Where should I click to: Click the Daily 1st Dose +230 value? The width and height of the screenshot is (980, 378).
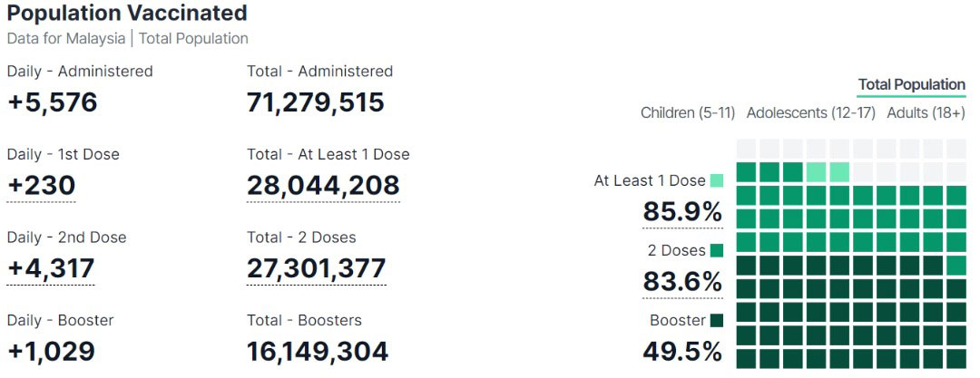pos(41,186)
